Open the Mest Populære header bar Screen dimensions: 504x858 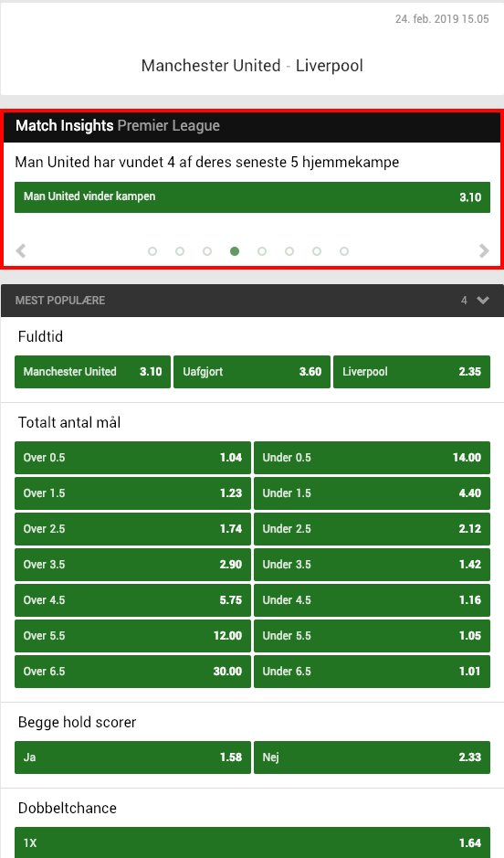coord(252,301)
